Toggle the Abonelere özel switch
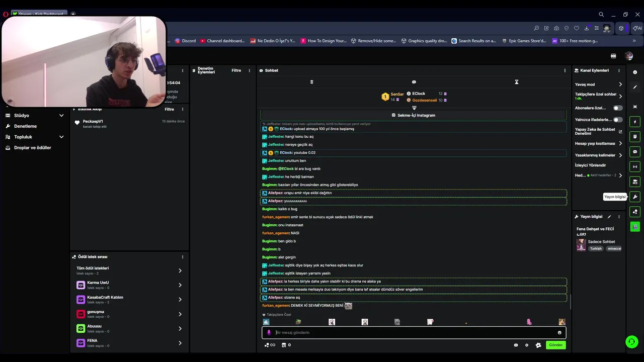Screen dimensions: 644x362 click(617, 108)
